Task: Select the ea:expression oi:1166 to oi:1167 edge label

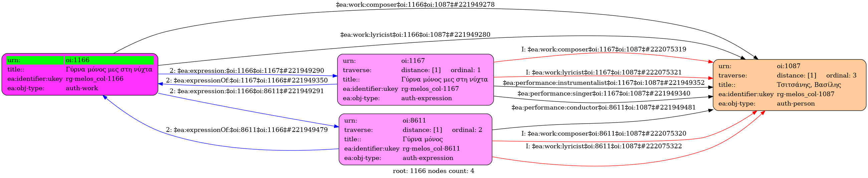Action: click(247, 71)
